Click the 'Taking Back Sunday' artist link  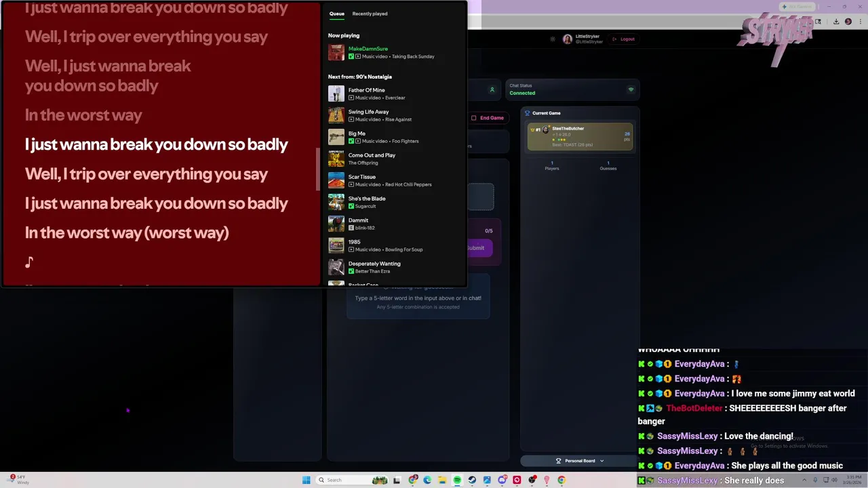pos(413,57)
